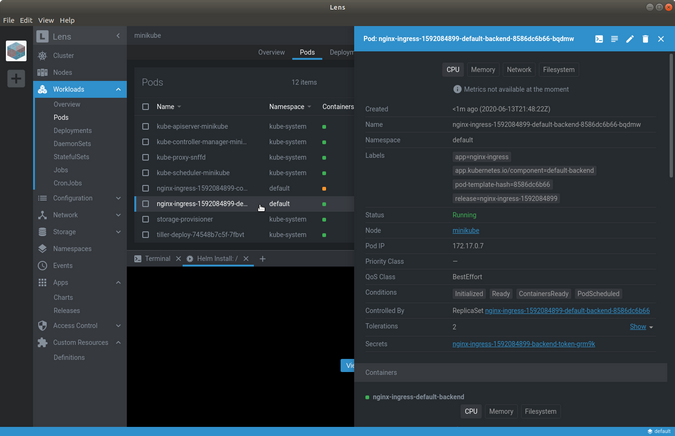The image size is (675, 436).
Task: Select the minikube cluster icon
Action: (16, 50)
